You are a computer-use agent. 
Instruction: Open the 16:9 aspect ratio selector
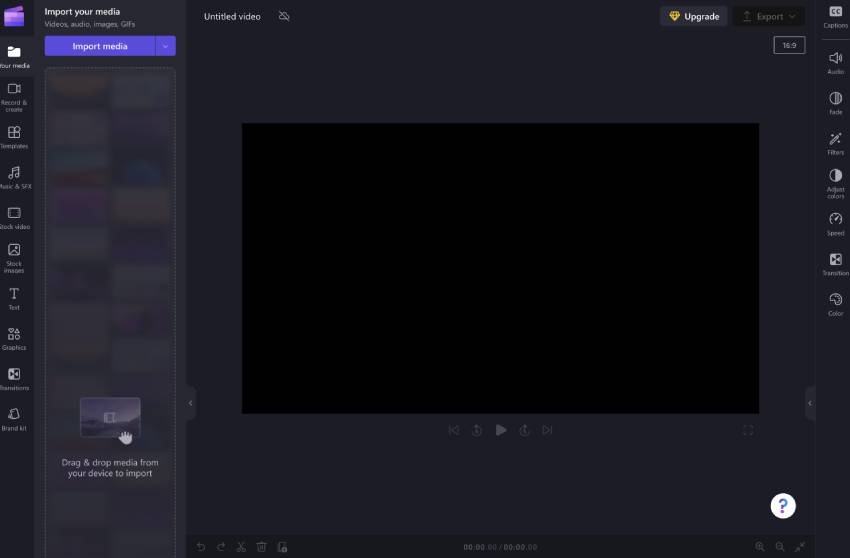(x=789, y=45)
